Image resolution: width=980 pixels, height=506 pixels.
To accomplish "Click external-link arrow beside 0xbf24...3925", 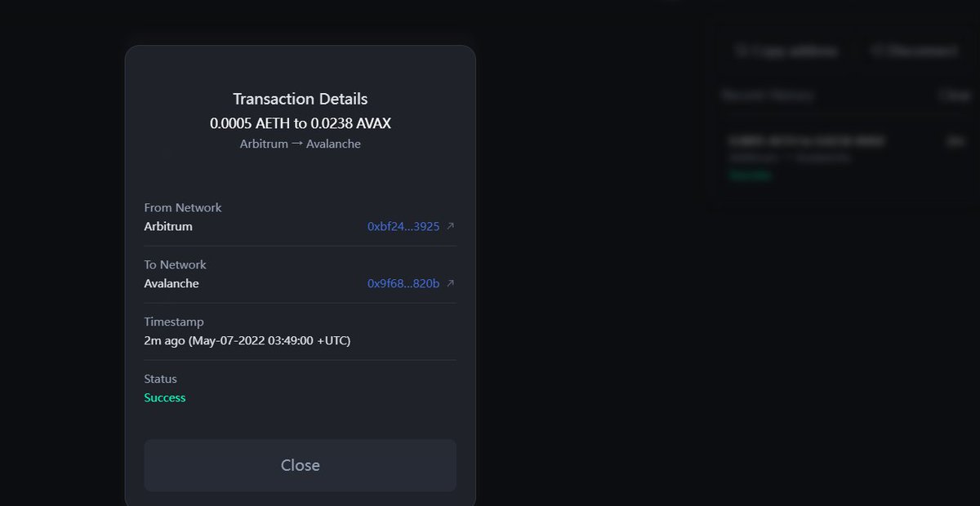I will (x=451, y=226).
